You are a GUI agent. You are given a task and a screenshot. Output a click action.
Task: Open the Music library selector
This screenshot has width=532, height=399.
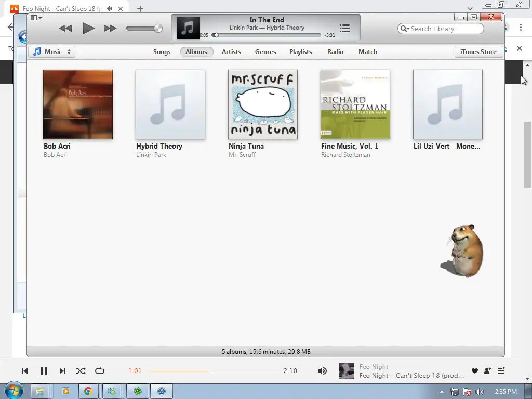point(51,52)
